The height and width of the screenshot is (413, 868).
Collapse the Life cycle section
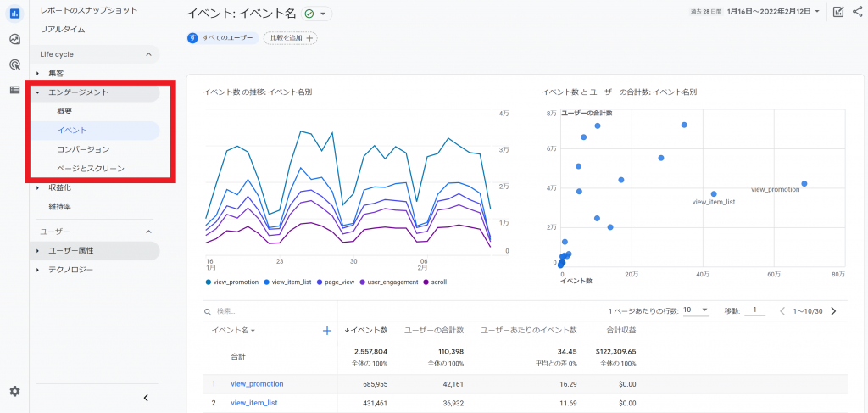coord(148,54)
